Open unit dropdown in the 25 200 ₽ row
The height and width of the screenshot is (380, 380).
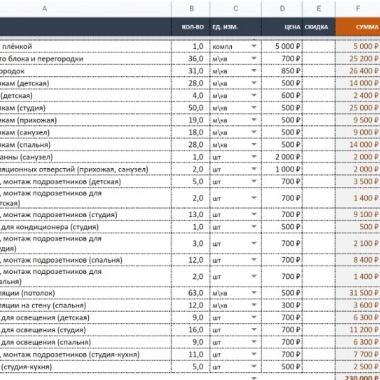[x=254, y=58]
